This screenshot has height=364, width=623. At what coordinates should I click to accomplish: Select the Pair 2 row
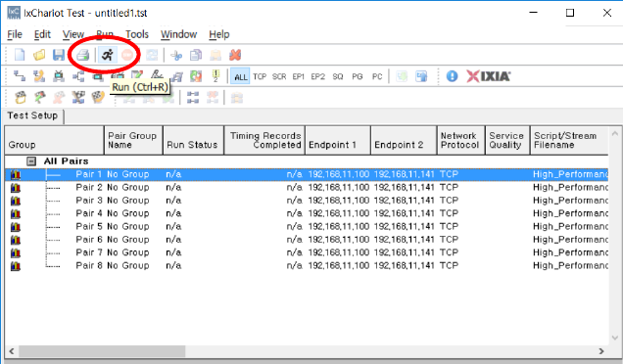pos(307,187)
